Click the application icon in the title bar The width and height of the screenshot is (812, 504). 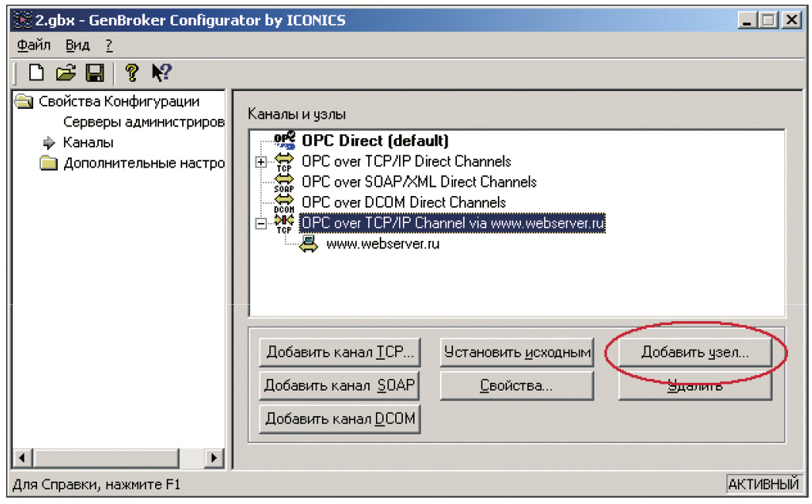23,20
